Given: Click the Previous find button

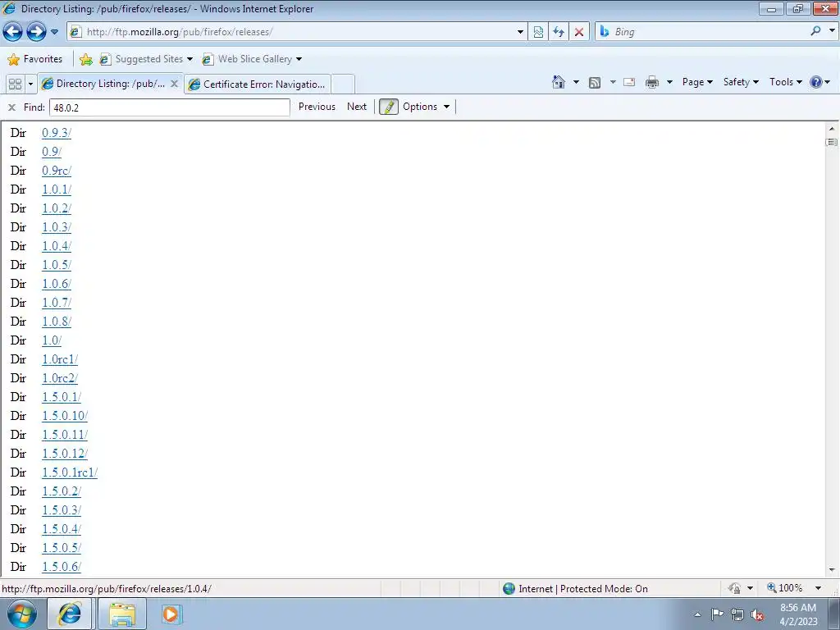Looking at the screenshot, I should (x=317, y=107).
